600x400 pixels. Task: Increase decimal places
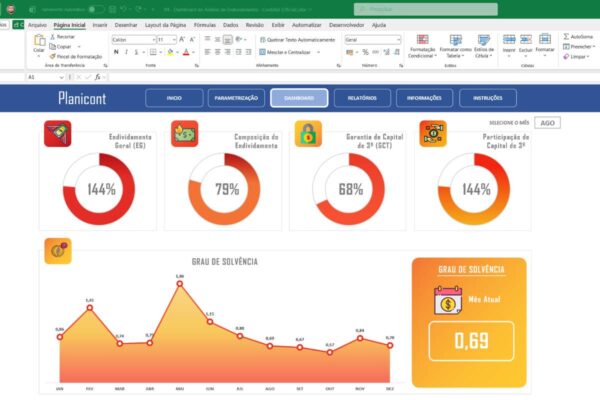coord(386,52)
